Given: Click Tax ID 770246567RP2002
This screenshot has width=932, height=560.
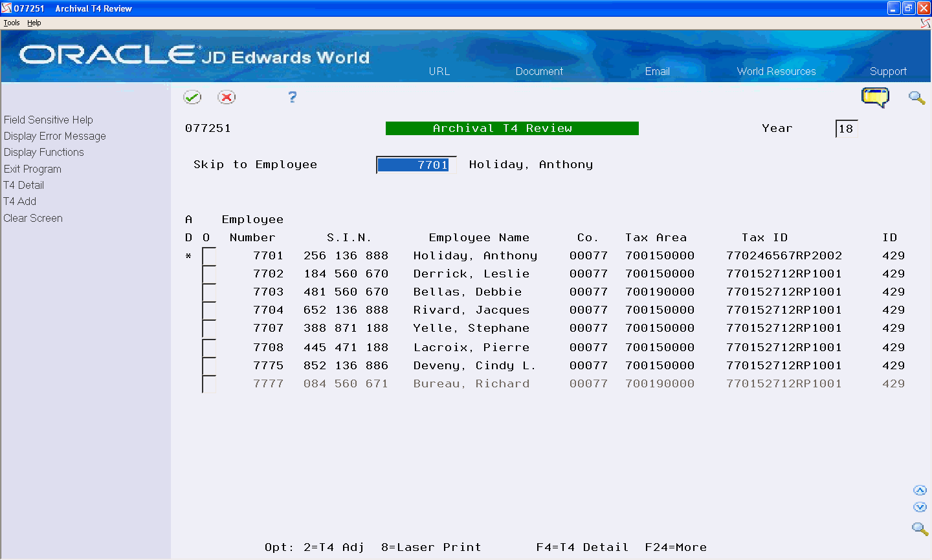Looking at the screenshot, I should [x=784, y=256].
